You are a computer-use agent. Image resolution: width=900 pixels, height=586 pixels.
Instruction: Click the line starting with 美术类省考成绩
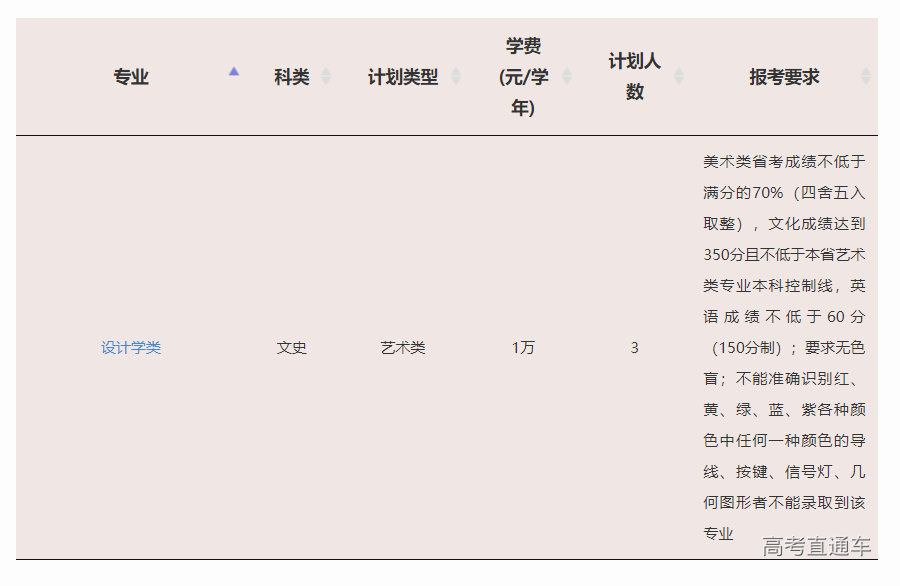coord(784,161)
